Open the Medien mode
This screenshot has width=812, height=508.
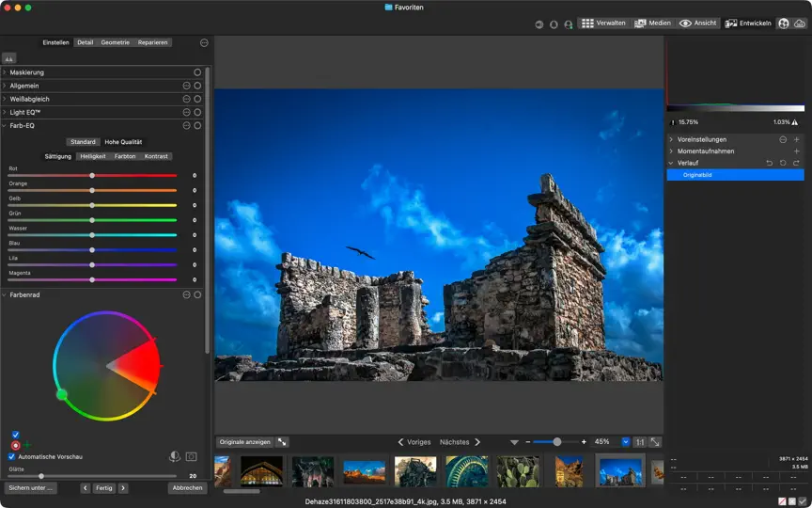pyautogui.click(x=652, y=24)
